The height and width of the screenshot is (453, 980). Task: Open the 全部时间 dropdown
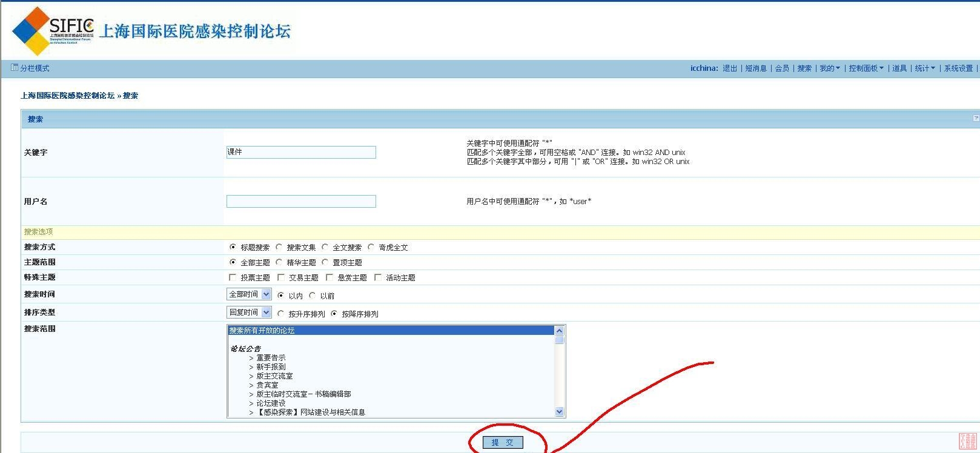tap(249, 294)
